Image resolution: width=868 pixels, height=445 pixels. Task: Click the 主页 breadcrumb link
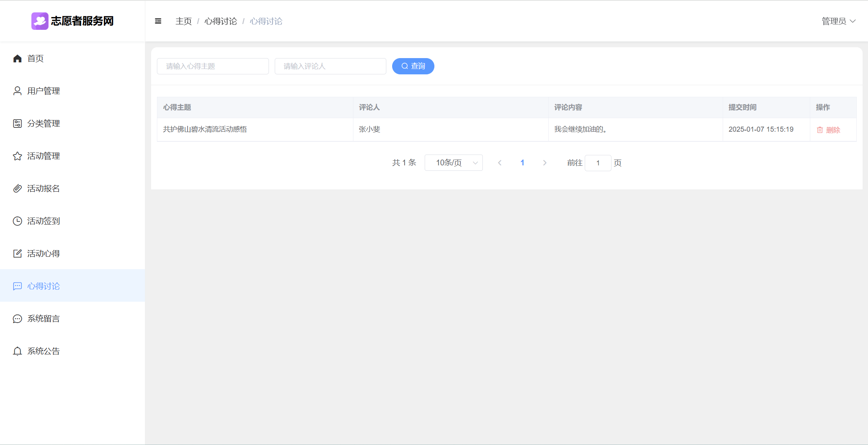184,21
